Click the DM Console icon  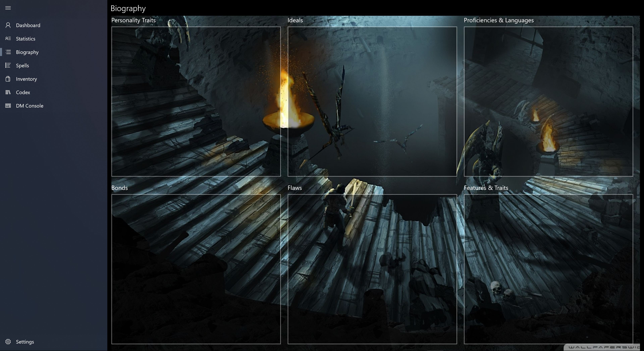[8, 106]
